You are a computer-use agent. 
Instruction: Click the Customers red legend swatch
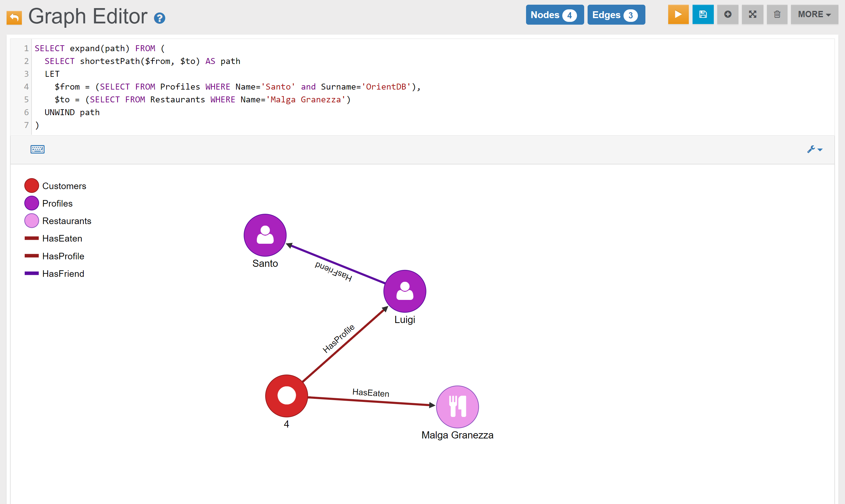pyautogui.click(x=32, y=186)
